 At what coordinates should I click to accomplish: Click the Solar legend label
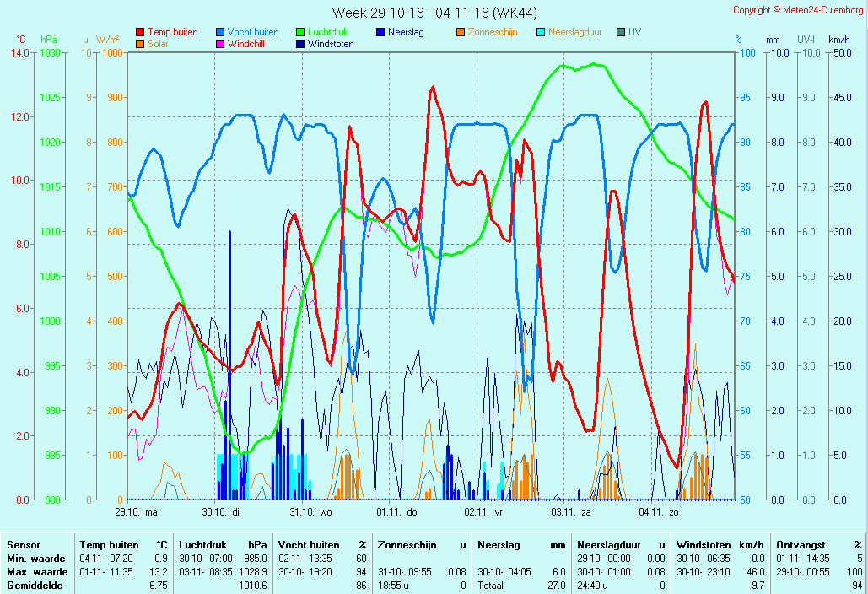pyautogui.click(x=159, y=44)
